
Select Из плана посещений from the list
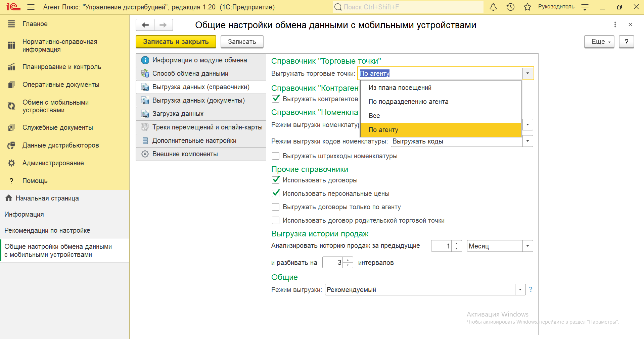441,88
